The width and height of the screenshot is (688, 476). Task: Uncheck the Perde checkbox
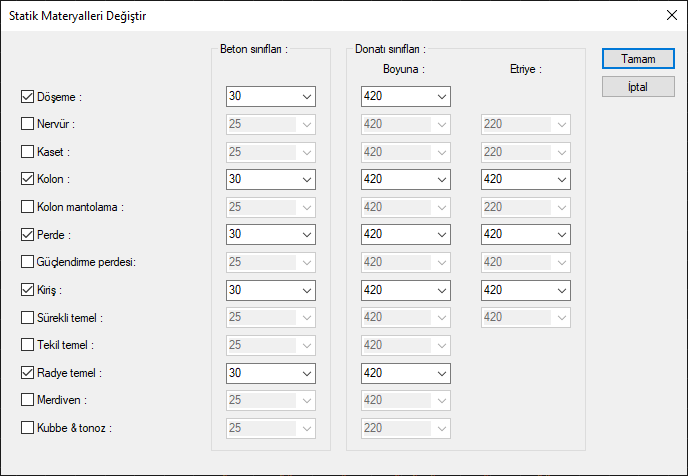[x=28, y=235]
